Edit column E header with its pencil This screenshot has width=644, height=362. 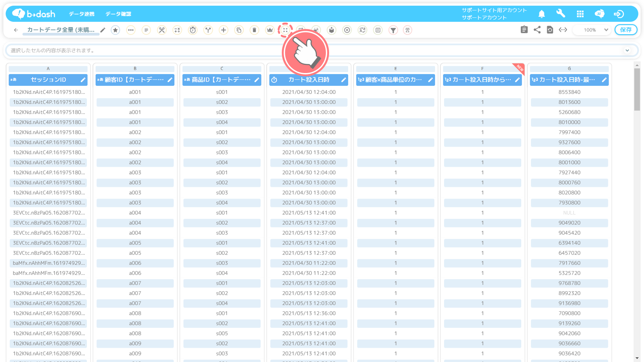[431, 80]
